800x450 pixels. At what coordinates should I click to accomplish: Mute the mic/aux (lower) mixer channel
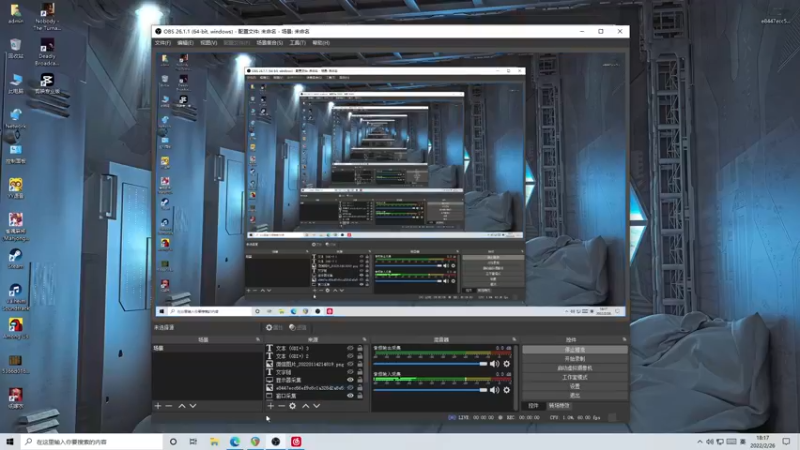point(494,390)
